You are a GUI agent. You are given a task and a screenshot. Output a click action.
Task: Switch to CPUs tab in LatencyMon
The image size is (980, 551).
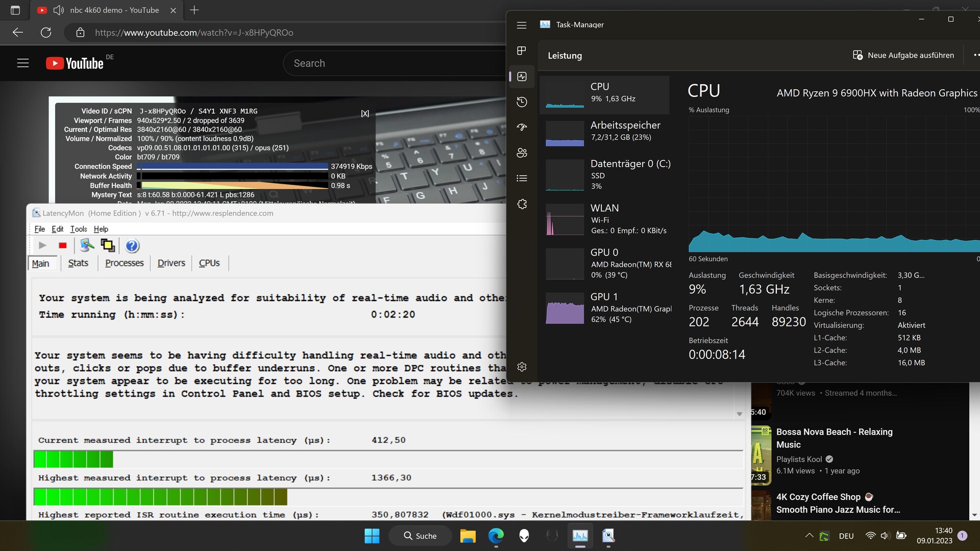[x=209, y=263]
